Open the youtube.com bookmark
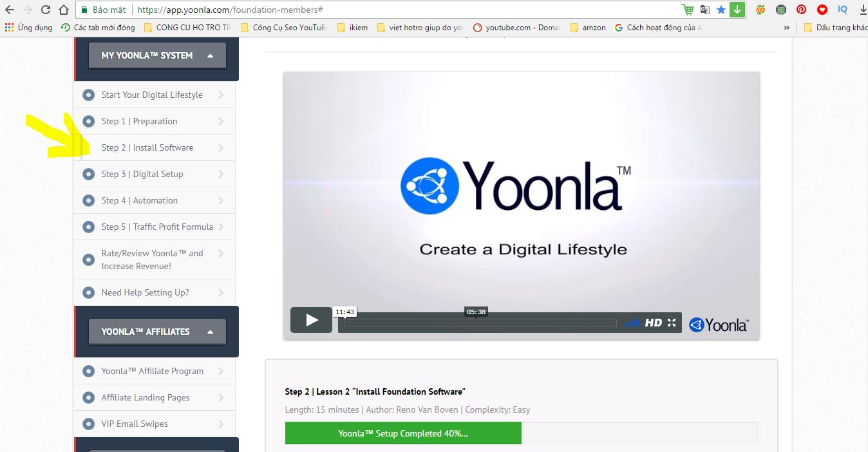The width and height of the screenshot is (868, 452). (x=516, y=28)
